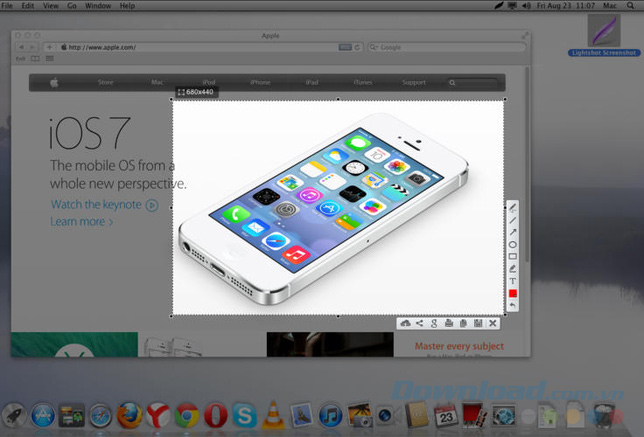Open Launchpad from the Dock
The height and width of the screenshot is (437, 644).
(13, 415)
